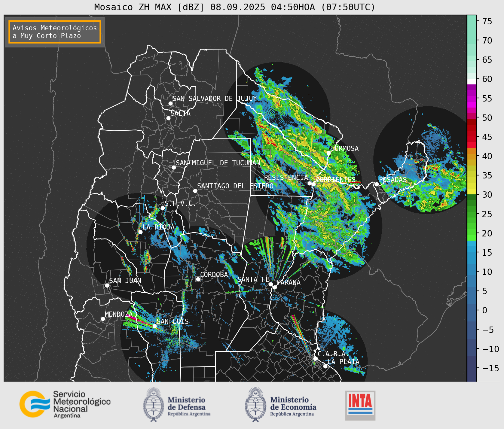Screen dimensions: 504x429
Task: Click the La Rioja city dot
Action: pyautogui.click(x=140, y=232)
